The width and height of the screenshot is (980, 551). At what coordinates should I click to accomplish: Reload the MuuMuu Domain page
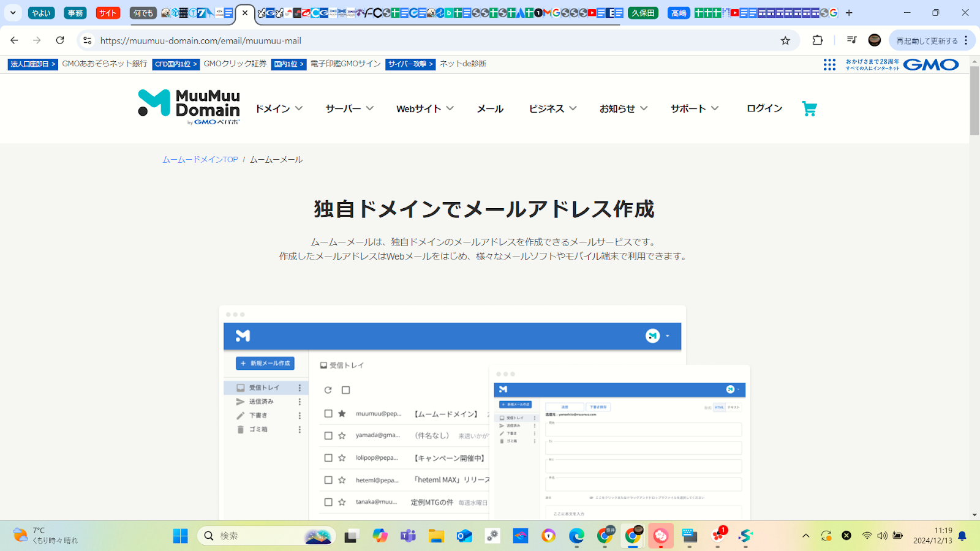(x=60, y=40)
